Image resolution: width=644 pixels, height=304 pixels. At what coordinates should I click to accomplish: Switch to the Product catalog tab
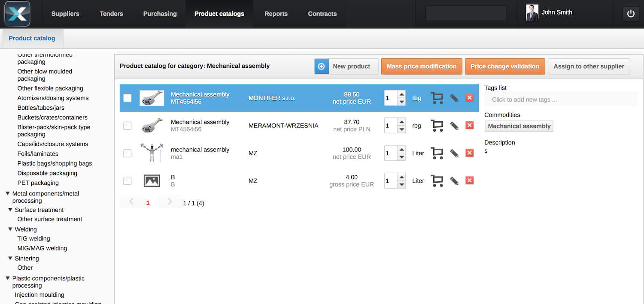click(32, 38)
